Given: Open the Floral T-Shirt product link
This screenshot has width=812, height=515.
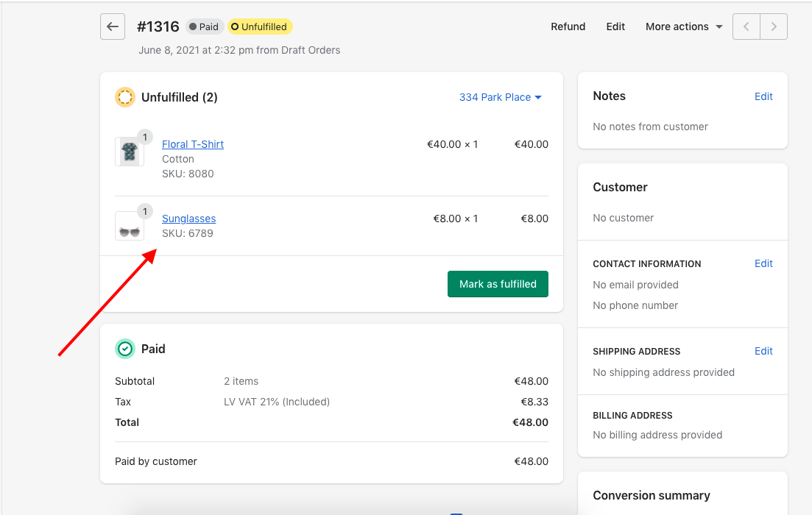Looking at the screenshot, I should coord(193,144).
